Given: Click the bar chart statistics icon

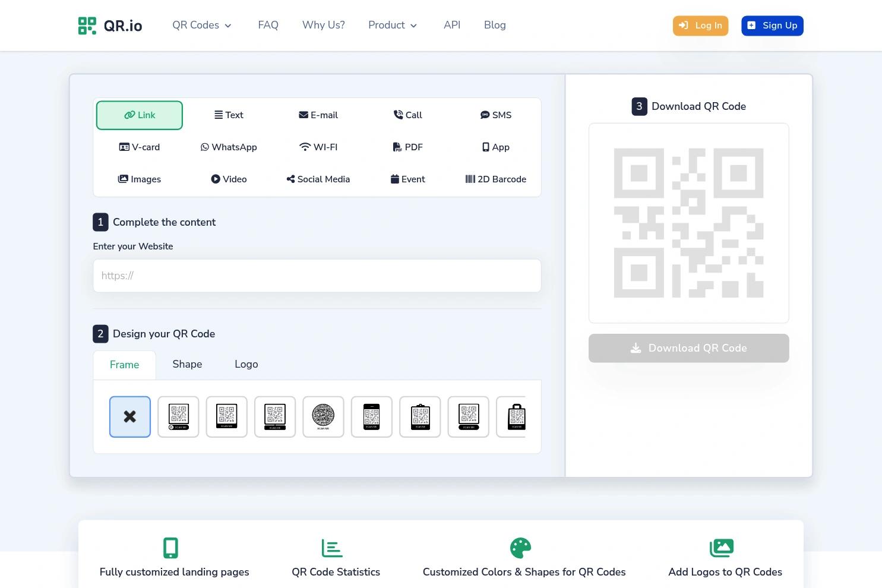Looking at the screenshot, I should [x=332, y=548].
